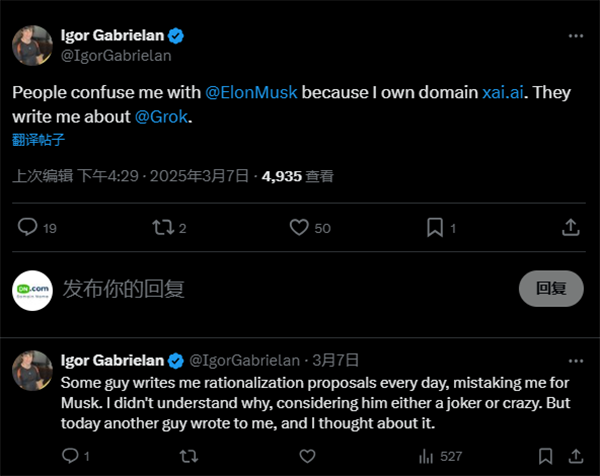Open the @ElonMusk mention link
The height and width of the screenshot is (476, 600).
pyautogui.click(x=251, y=93)
